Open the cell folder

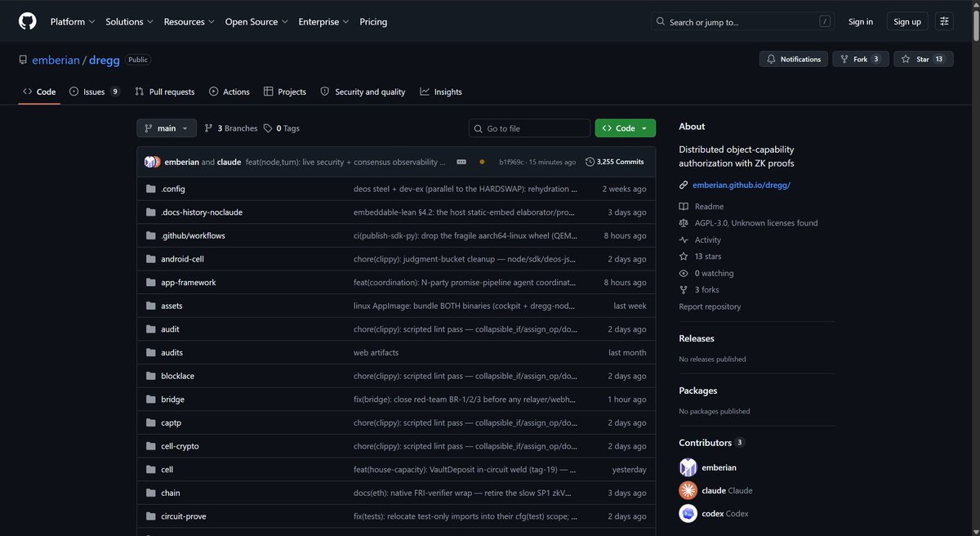coord(167,470)
